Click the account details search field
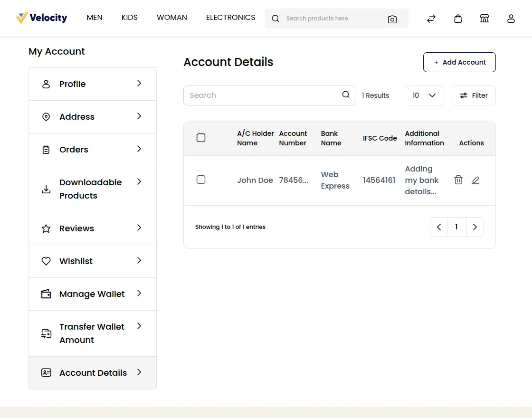This screenshot has height=418, width=532. [x=266, y=95]
